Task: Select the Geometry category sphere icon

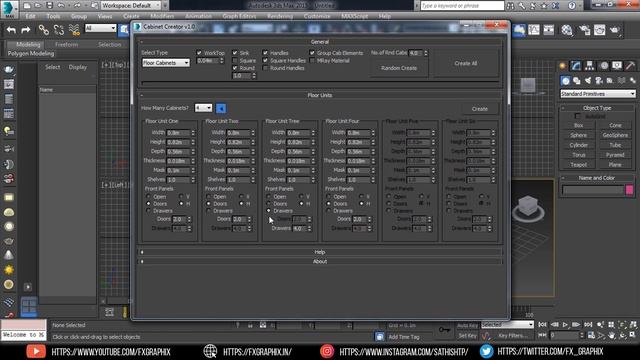Action: pos(566,81)
